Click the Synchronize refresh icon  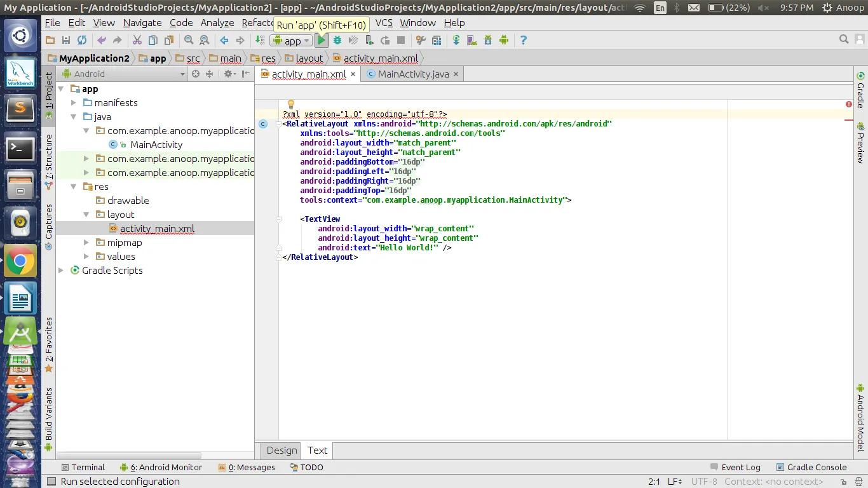pyautogui.click(x=82, y=40)
